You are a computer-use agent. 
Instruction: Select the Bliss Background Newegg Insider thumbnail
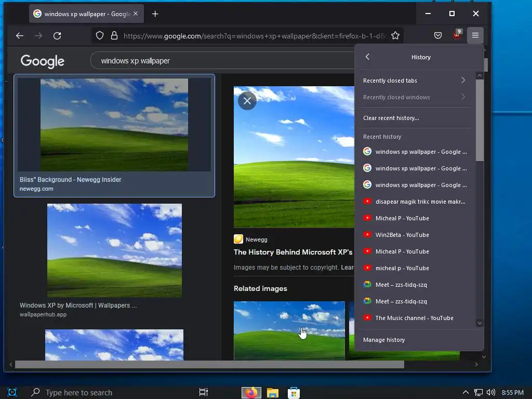point(114,125)
